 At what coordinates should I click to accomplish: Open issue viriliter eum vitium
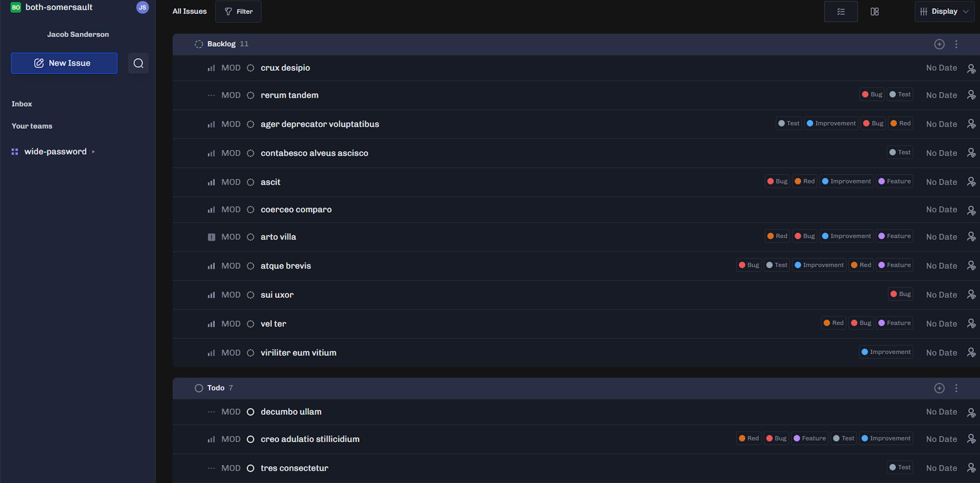[298, 353]
